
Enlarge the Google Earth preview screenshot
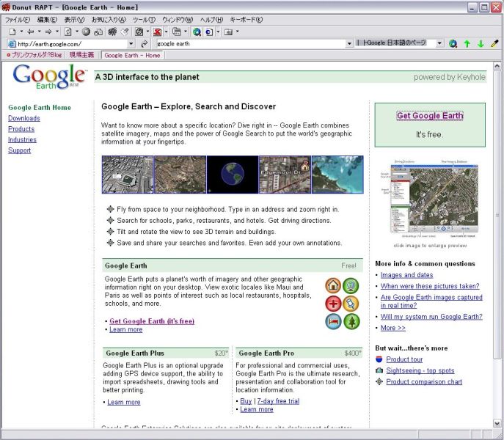click(430, 199)
